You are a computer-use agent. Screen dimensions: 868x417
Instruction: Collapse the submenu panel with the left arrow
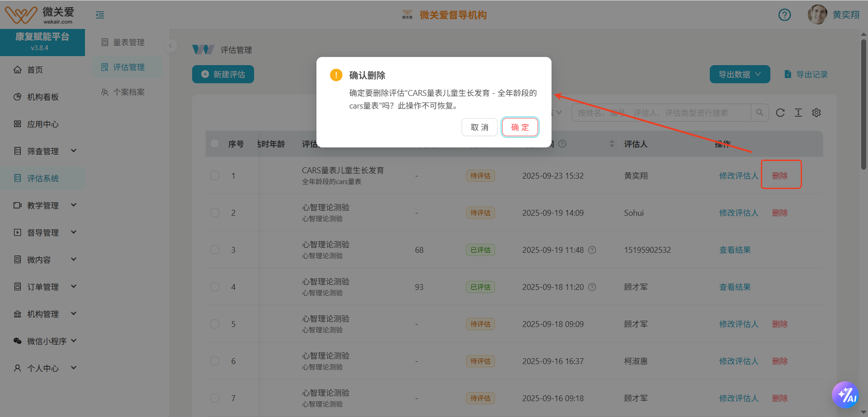(170, 46)
